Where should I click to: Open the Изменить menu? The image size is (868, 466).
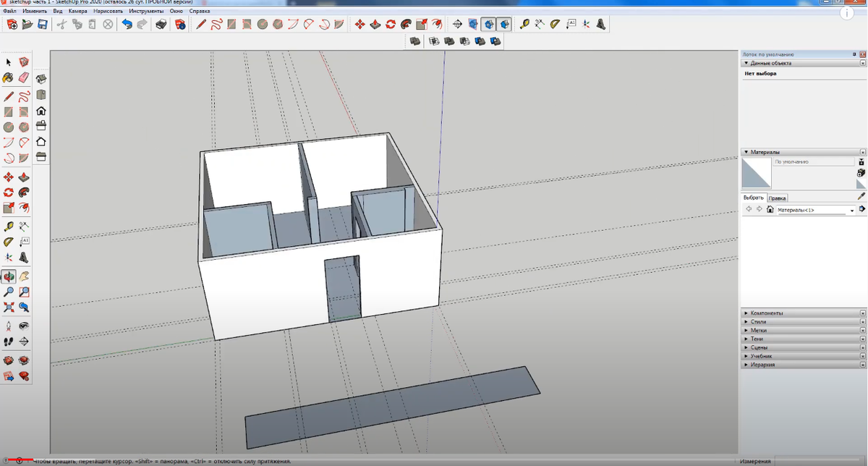tap(35, 12)
